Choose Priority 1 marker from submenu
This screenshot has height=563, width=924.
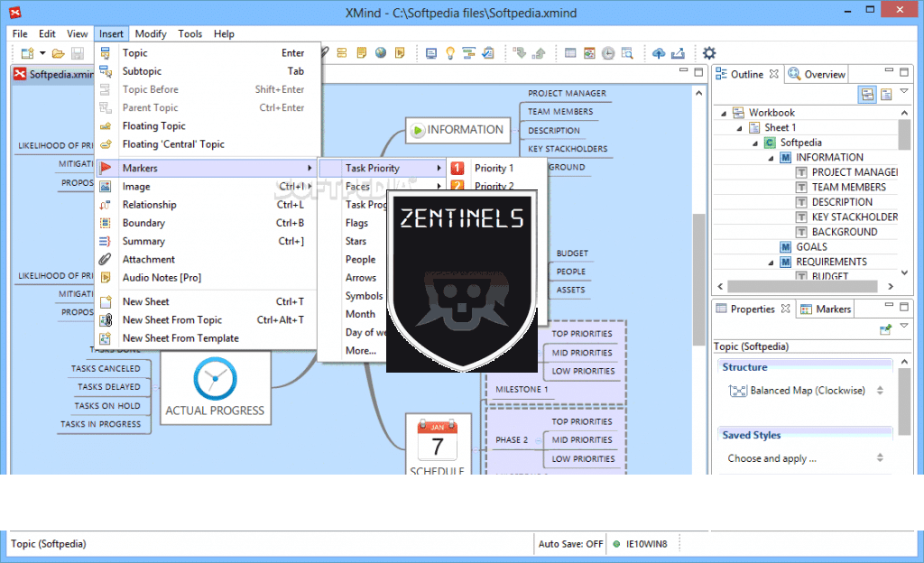click(494, 168)
